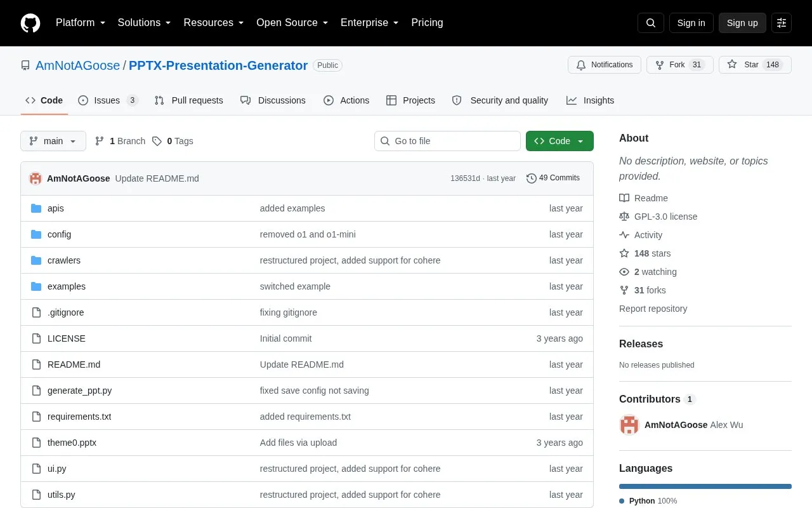Switch to the Pull requests tab
Image resolution: width=812 pixels, height=508 pixels.
click(188, 100)
